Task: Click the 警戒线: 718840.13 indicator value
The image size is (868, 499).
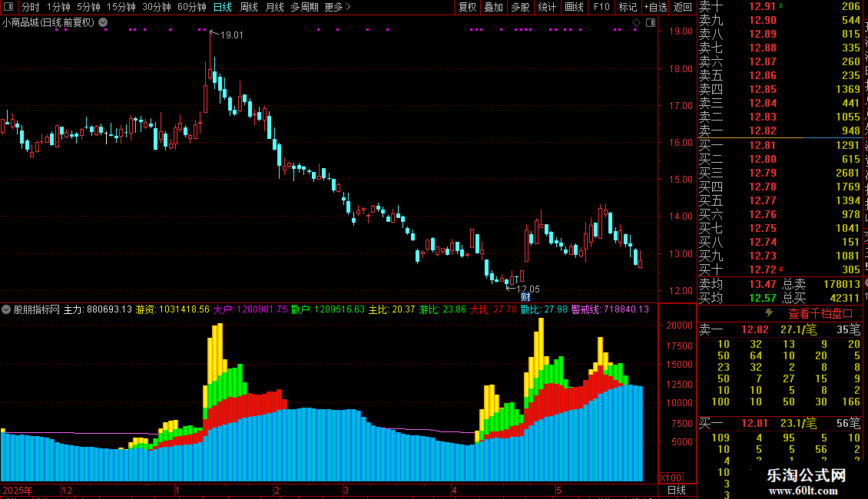Action: [610, 309]
